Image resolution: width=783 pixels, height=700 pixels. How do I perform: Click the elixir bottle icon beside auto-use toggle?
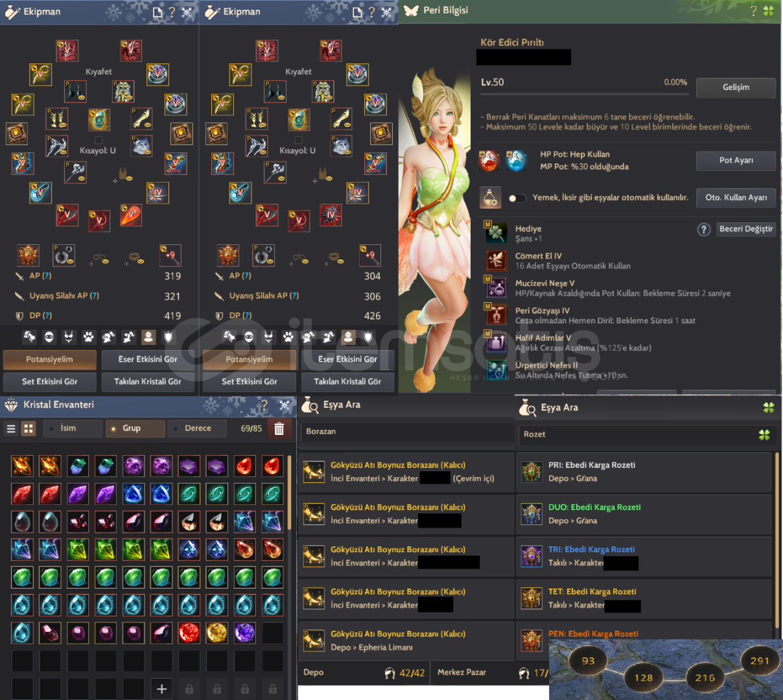pos(491,198)
